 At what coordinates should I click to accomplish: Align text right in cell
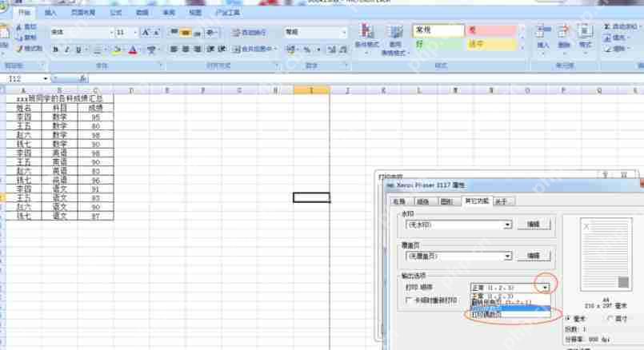pos(197,50)
